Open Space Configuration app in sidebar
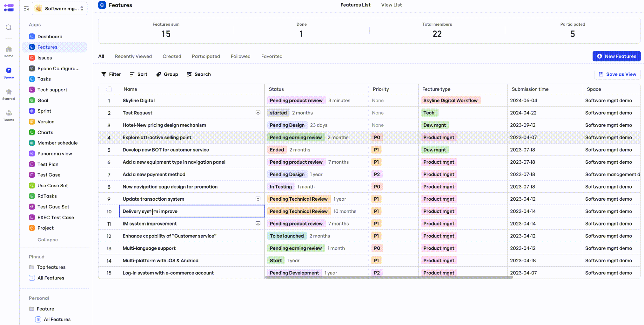 click(x=55, y=68)
